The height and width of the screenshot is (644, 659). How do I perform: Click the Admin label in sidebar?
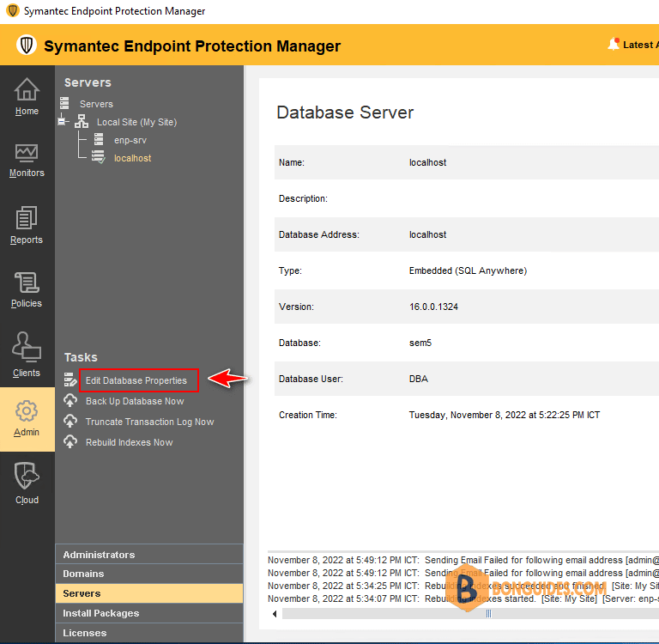pyautogui.click(x=27, y=432)
